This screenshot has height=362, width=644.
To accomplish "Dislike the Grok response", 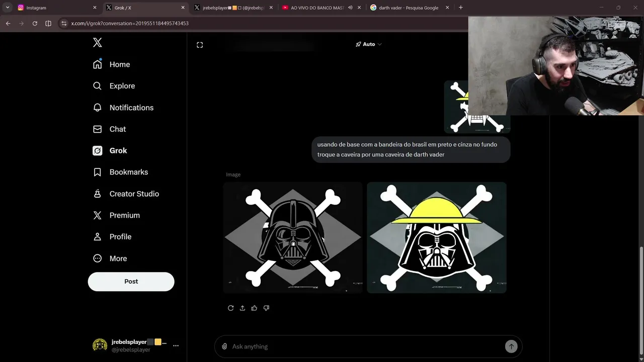I will point(266,308).
